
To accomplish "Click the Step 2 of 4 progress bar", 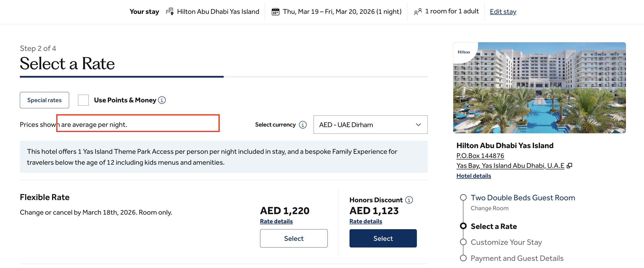I will [223, 77].
